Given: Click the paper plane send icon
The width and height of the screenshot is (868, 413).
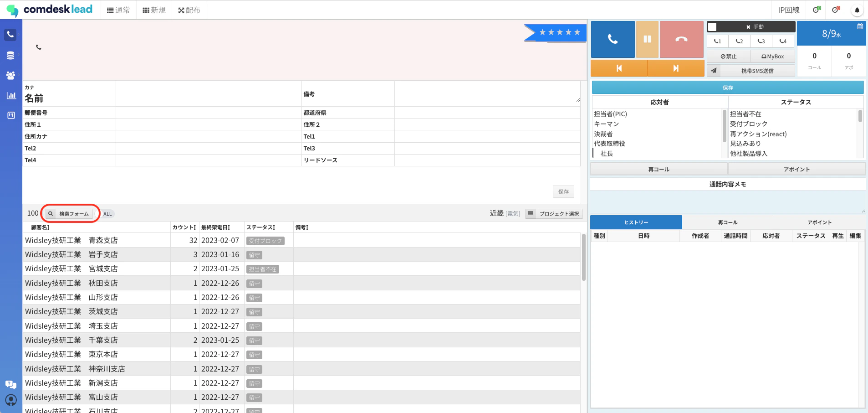Looking at the screenshot, I should click(x=714, y=71).
